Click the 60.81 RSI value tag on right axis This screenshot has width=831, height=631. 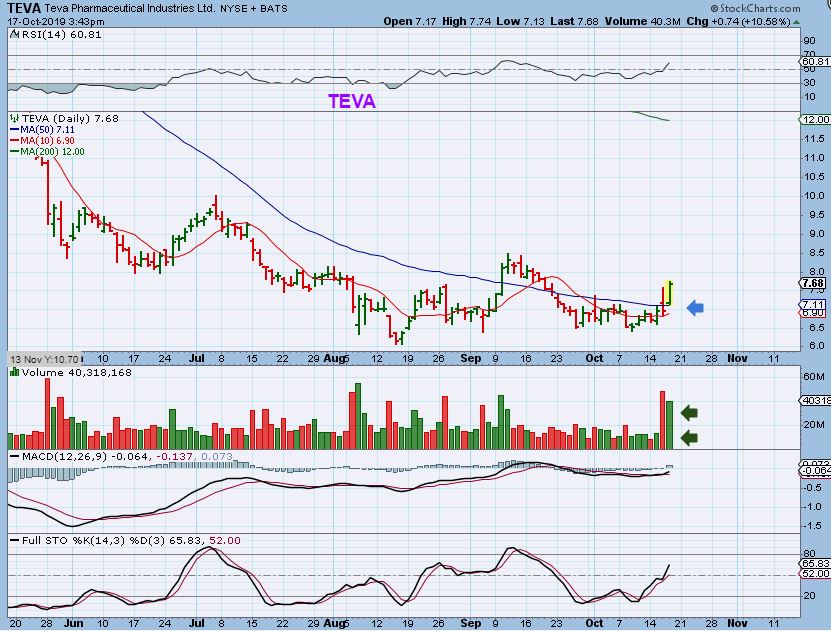[816, 62]
